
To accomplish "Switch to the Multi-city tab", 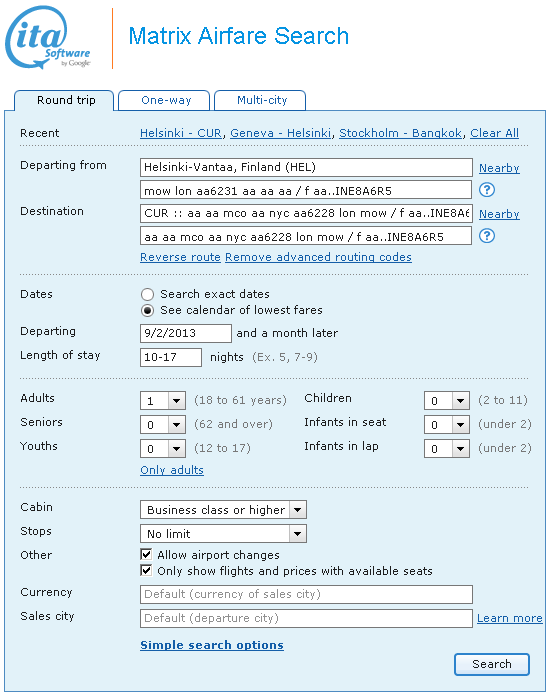I will point(260,100).
